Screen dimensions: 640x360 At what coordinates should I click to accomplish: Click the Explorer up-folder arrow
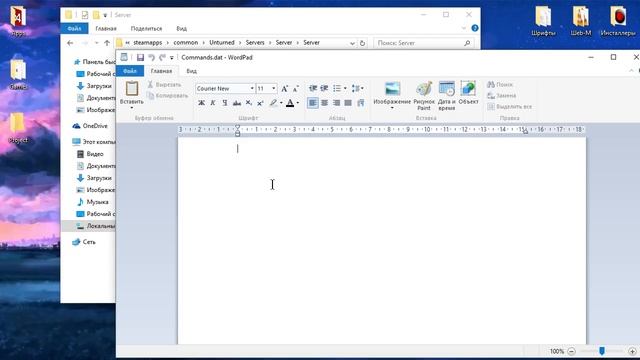[107, 43]
